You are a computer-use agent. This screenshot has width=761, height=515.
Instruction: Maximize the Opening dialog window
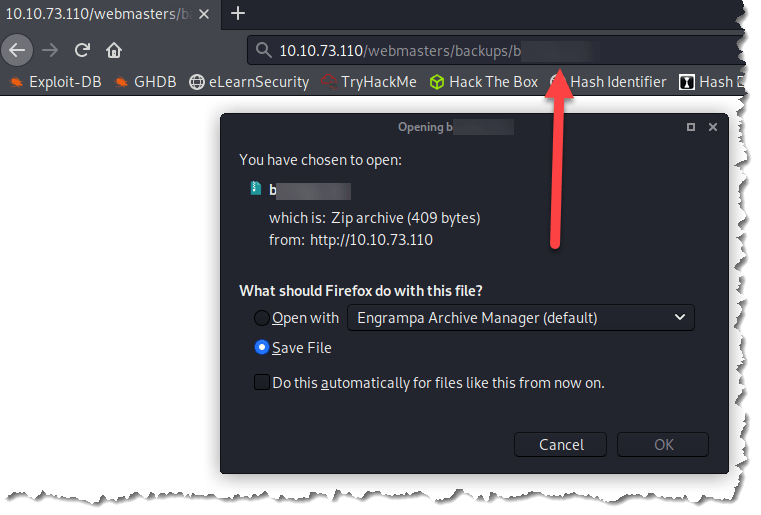pos(691,127)
